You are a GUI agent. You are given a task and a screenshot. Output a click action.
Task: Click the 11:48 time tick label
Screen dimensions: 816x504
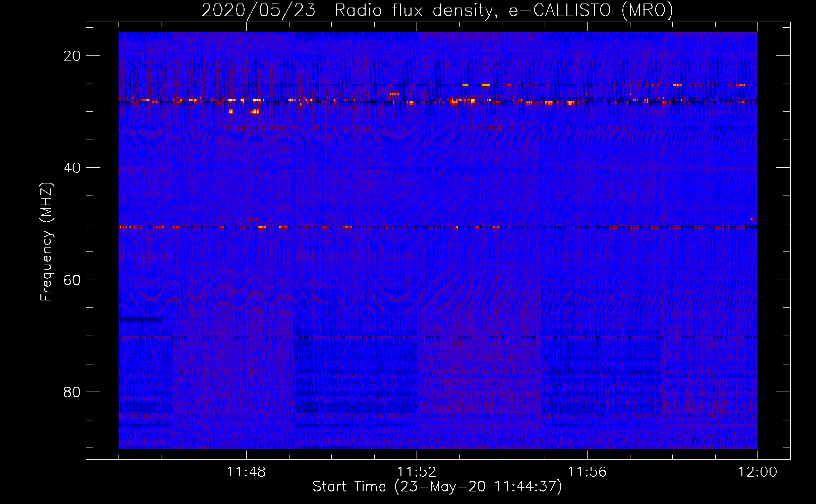(246, 472)
